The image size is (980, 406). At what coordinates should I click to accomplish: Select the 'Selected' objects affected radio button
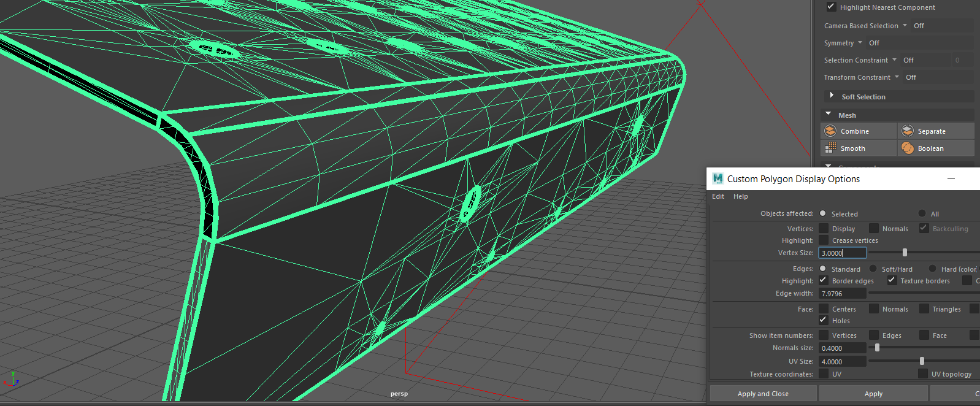click(x=823, y=213)
